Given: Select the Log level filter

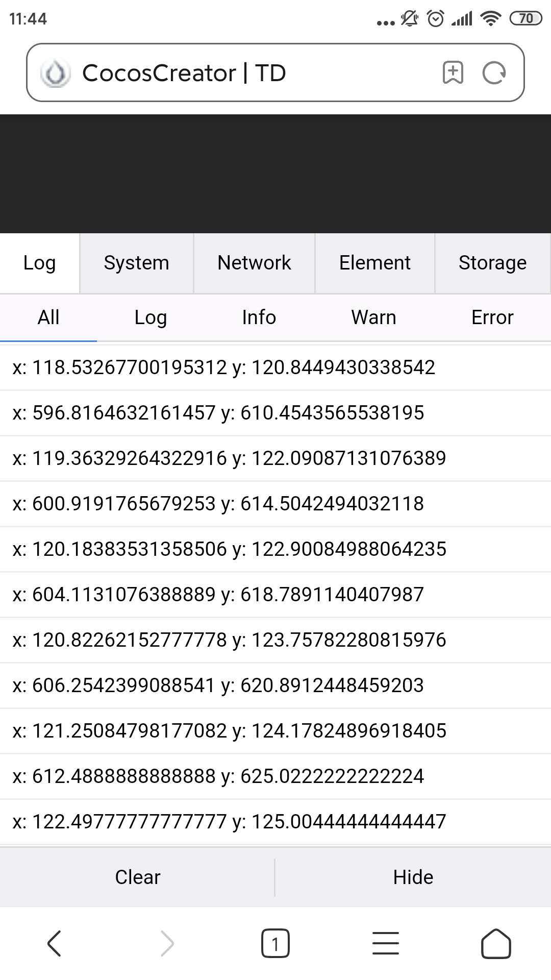Looking at the screenshot, I should (151, 317).
